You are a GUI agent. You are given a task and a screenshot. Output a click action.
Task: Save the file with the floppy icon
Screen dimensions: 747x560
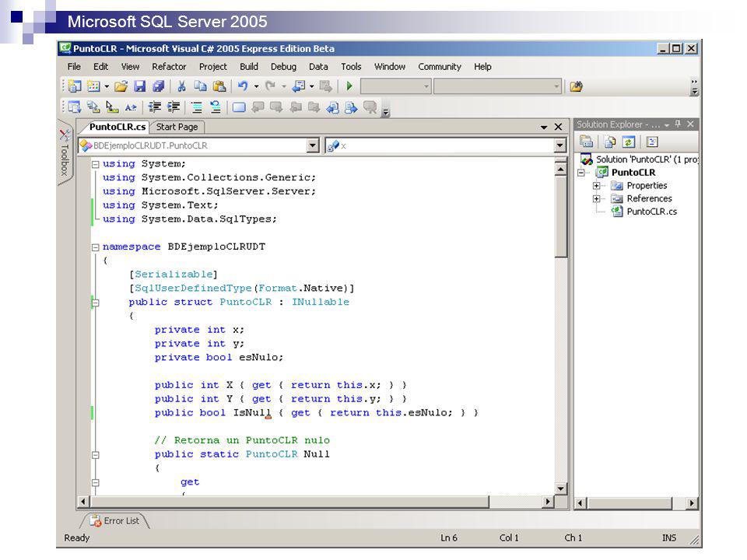pyautogui.click(x=139, y=86)
